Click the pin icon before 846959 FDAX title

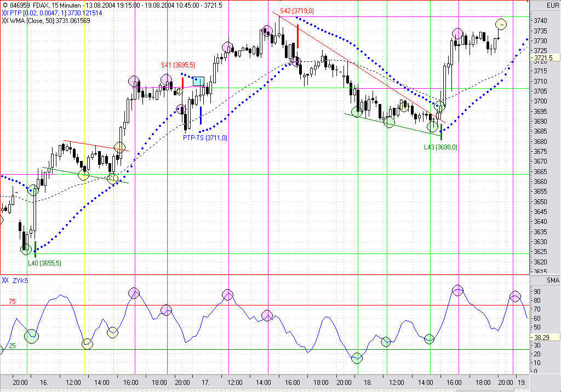5,5
